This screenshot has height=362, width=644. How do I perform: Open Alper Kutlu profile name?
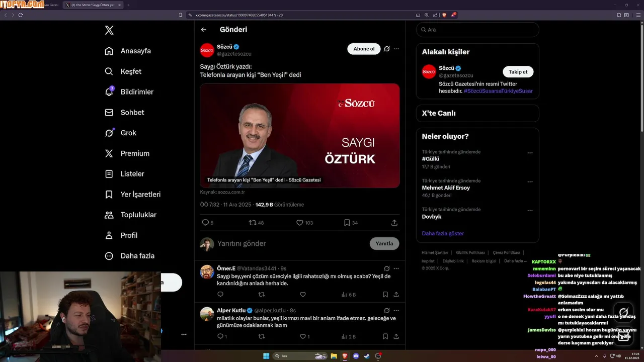click(x=231, y=310)
